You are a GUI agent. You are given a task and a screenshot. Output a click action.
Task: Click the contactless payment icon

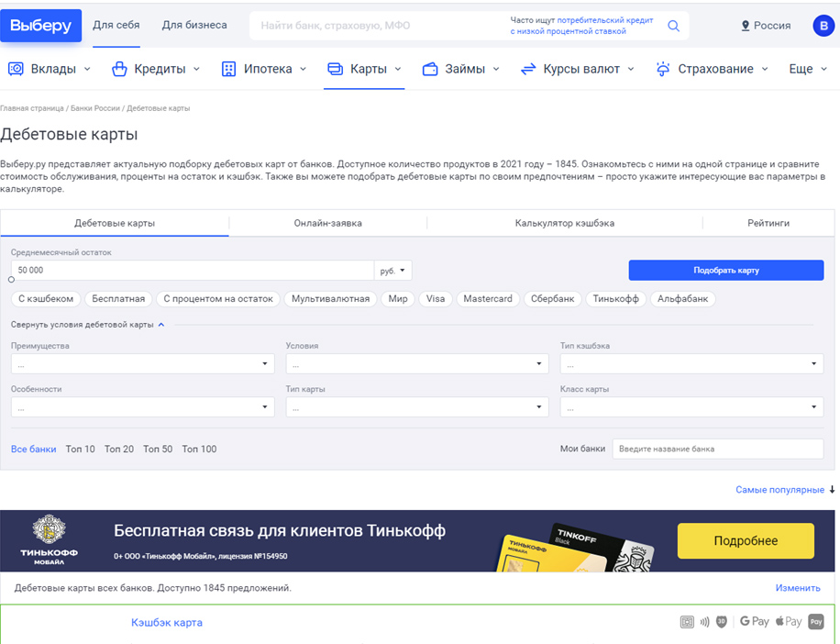[704, 621]
